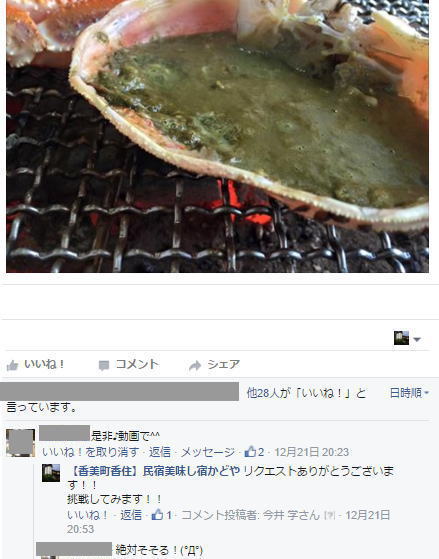Click the いいね！ button under the photo
Viewport: 439px width, 559px height.
tap(45, 364)
